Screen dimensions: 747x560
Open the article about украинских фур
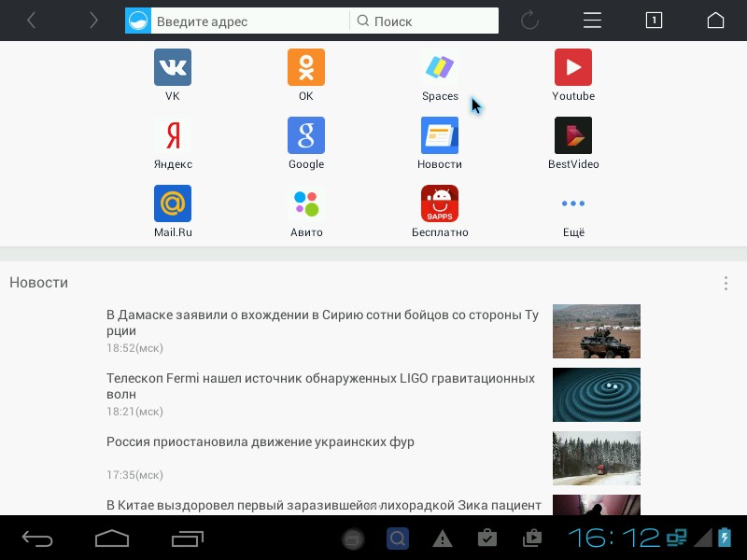coord(261,441)
